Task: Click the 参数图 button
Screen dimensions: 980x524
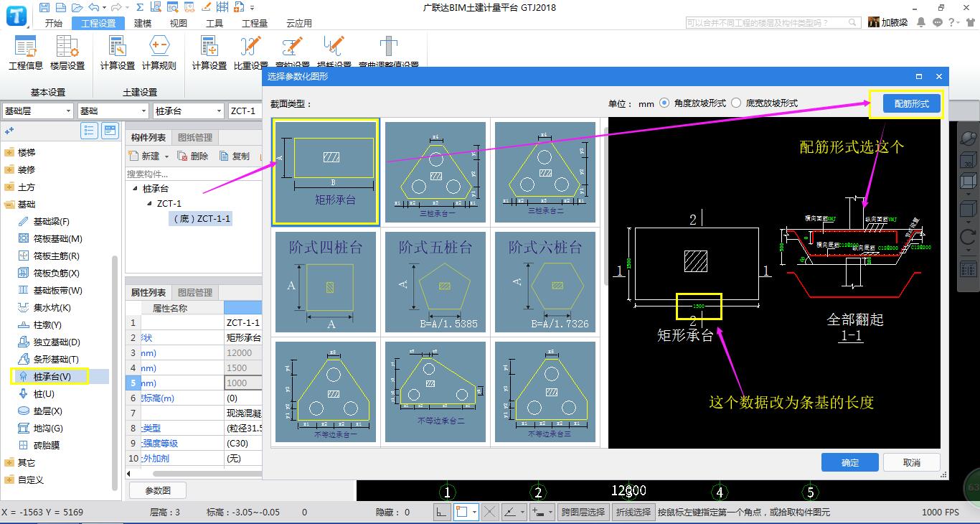Action: (158, 491)
